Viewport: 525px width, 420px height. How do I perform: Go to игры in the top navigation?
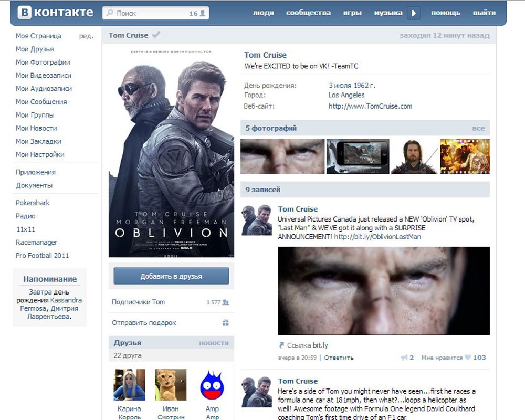coord(352,13)
